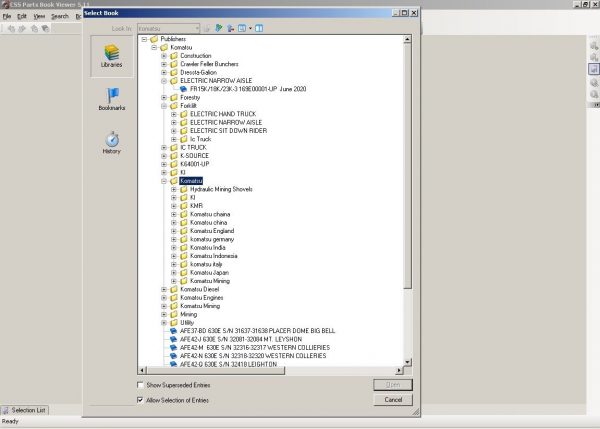The height and width of the screenshot is (429, 600).
Task: Click the view style icon in dialog toolbar
Action: (242, 28)
